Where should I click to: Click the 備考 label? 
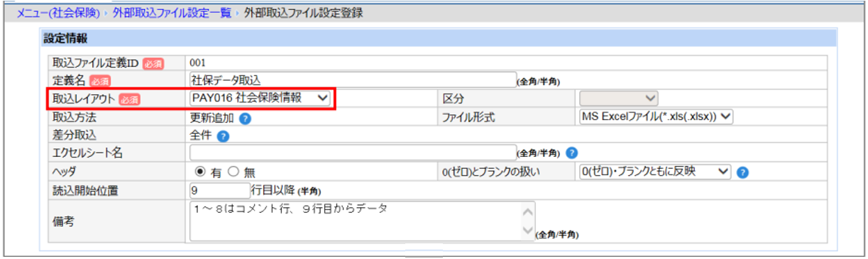(64, 222)
